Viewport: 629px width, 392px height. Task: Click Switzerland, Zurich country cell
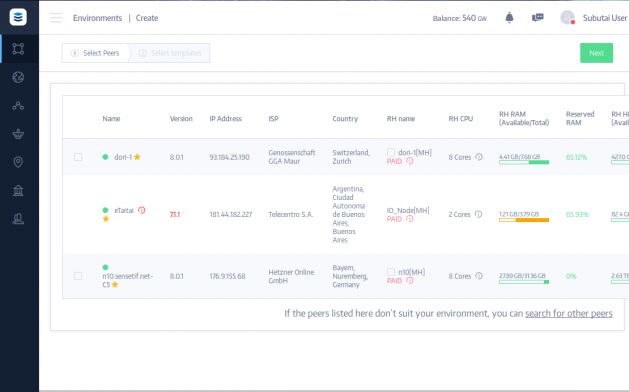(x=351, y=157)
